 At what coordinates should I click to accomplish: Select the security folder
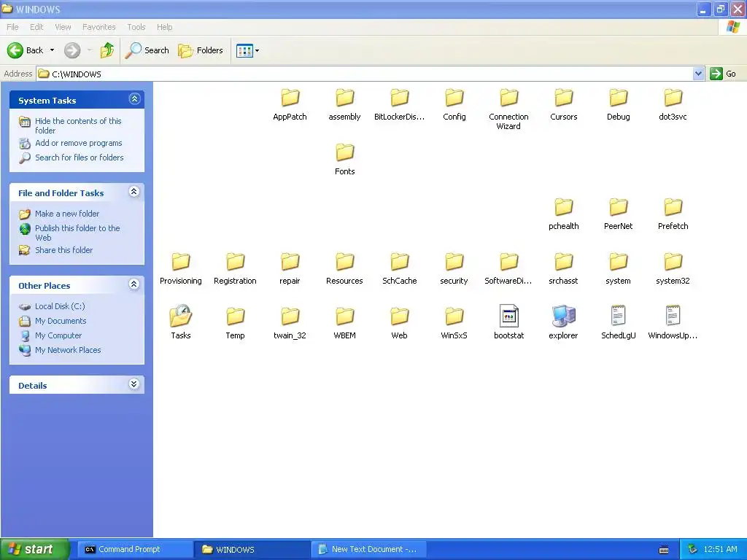point(454,269)
